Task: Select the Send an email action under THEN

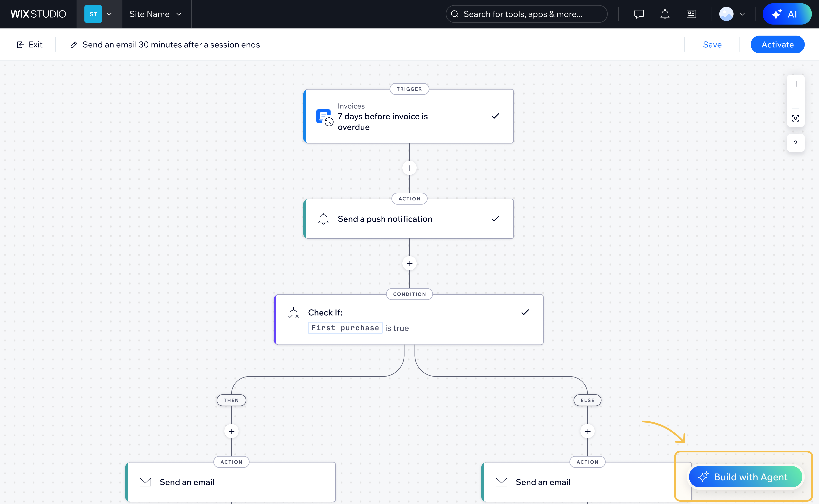Action: 231,482
